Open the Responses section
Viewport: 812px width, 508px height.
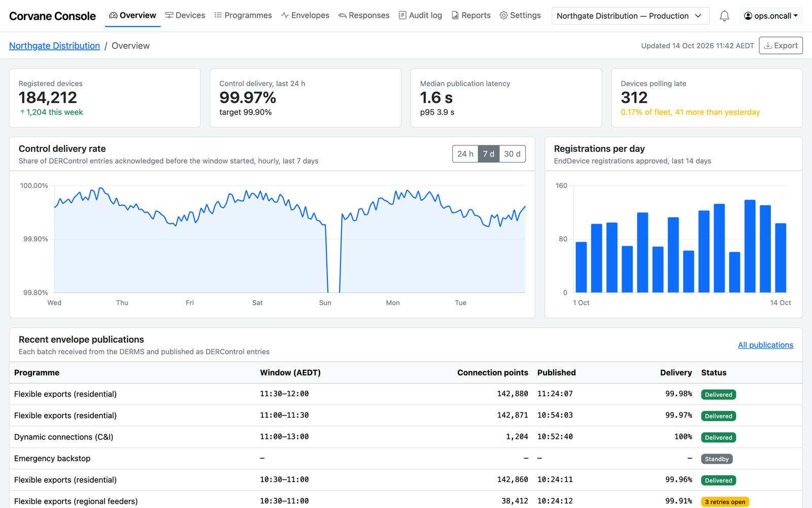pyautogui.click(x=364, y=16)
